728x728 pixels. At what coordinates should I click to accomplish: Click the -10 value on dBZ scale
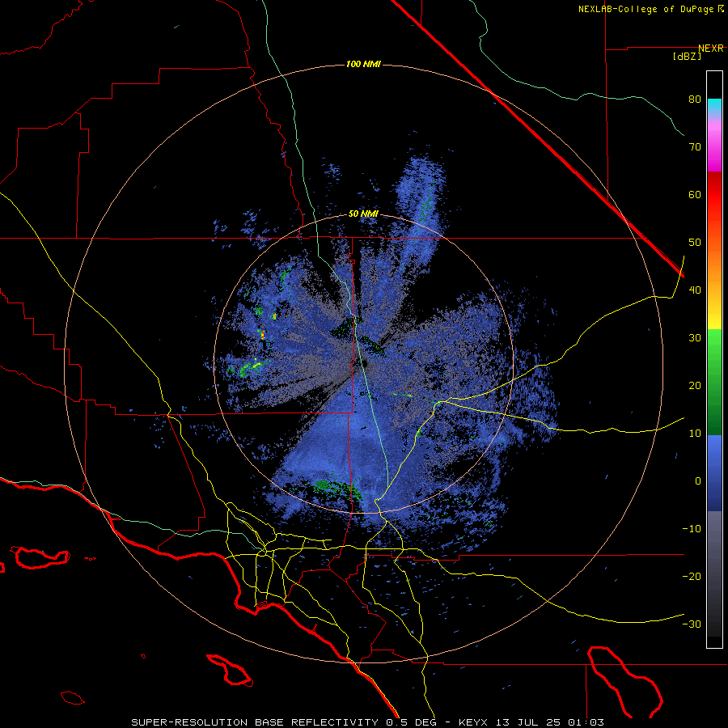692,529
